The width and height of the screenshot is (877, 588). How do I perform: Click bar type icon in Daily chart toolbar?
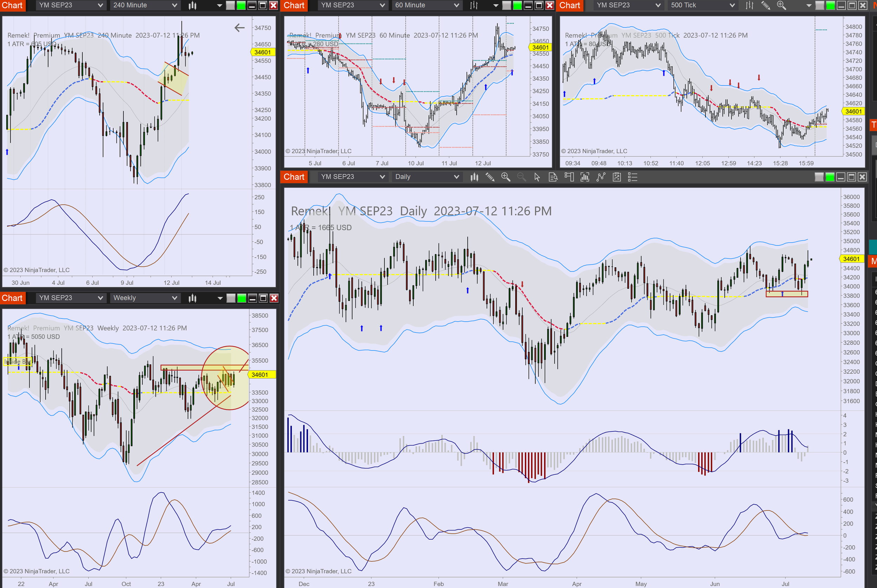474,177
